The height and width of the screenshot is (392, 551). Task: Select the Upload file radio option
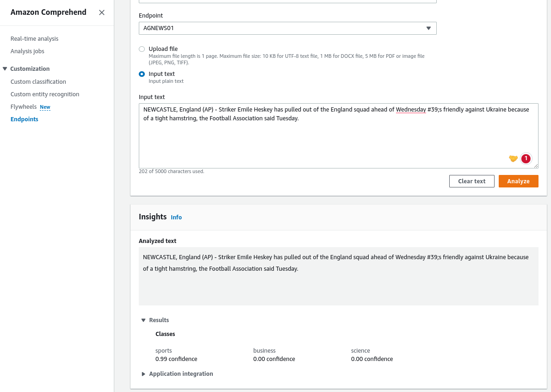(142, 49)
